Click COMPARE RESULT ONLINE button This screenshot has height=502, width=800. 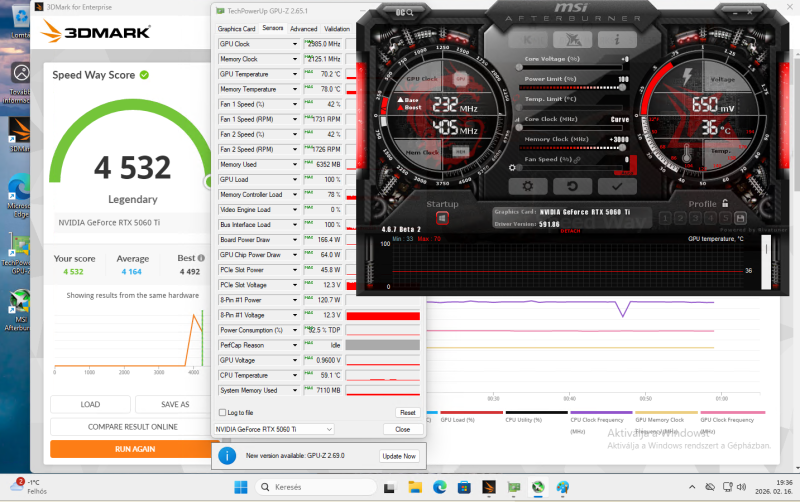click(131, 427)
